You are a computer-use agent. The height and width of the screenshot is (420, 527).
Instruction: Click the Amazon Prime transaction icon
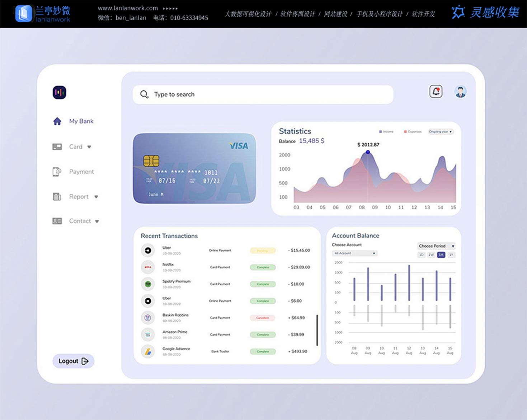148,335
